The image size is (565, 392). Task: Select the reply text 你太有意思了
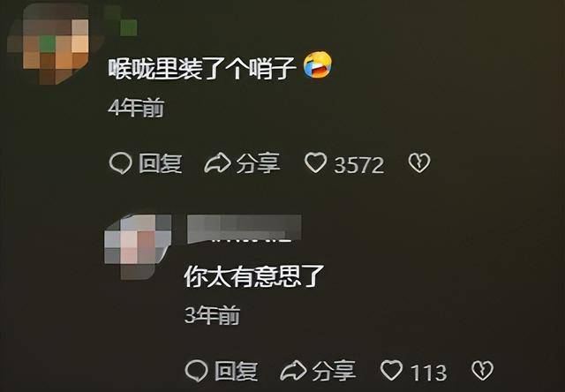point(254,276)
